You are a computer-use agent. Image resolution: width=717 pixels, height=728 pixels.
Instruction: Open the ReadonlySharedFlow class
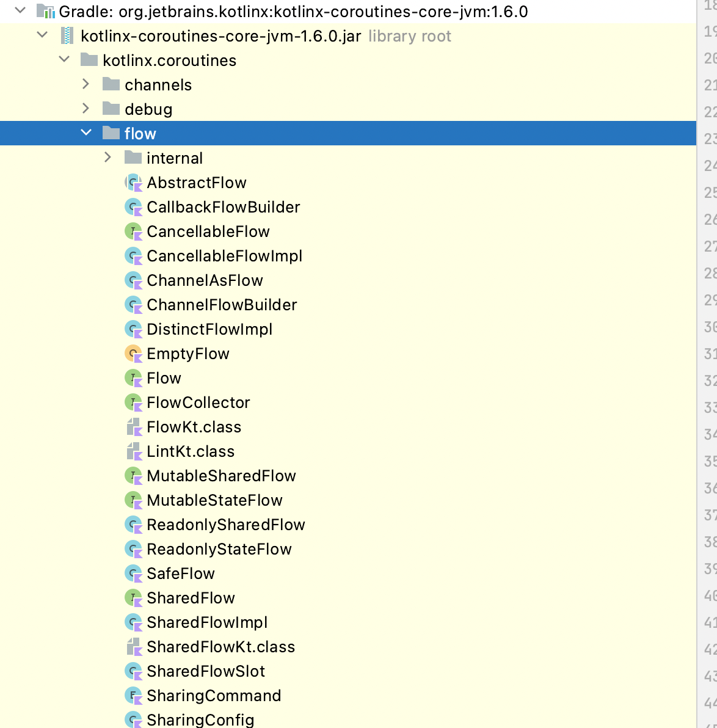click(x=226, y=525)
